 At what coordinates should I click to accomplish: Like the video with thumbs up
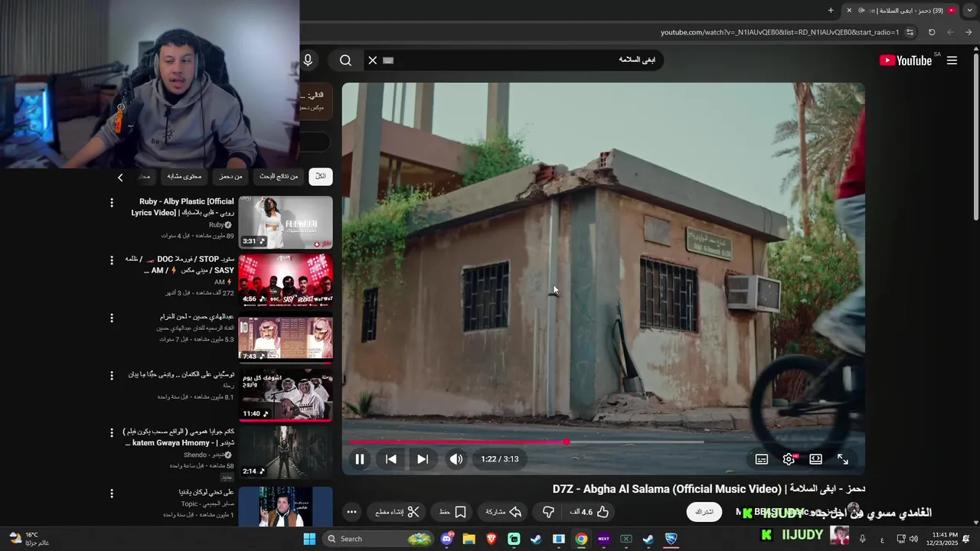click(590, 512)
